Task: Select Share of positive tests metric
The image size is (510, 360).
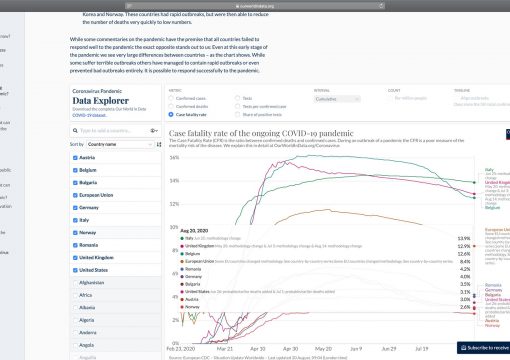Action: pos(237,114)
